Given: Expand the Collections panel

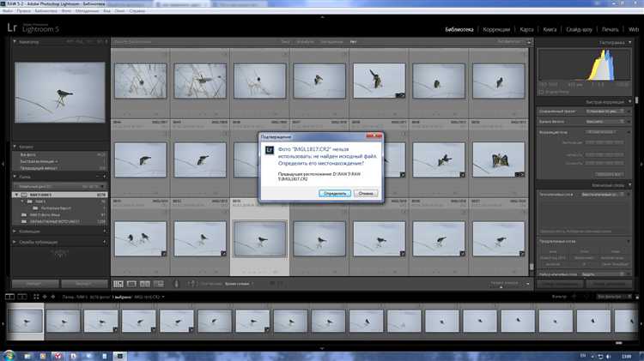Looking at the screenshot, I should [15, 232].
